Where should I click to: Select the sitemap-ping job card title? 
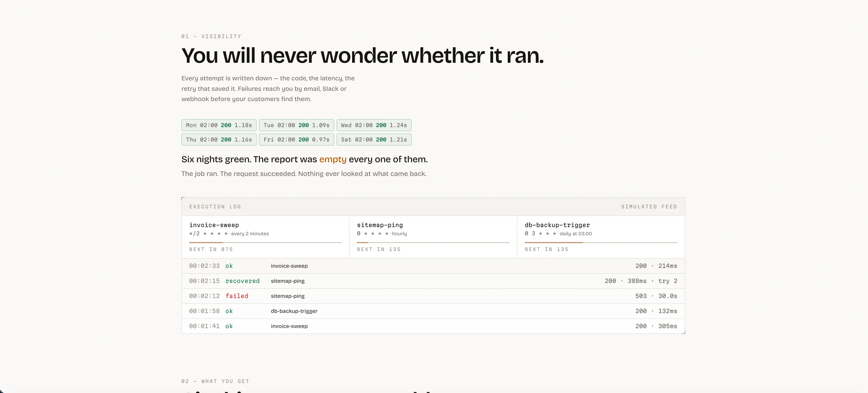[380, 225]
